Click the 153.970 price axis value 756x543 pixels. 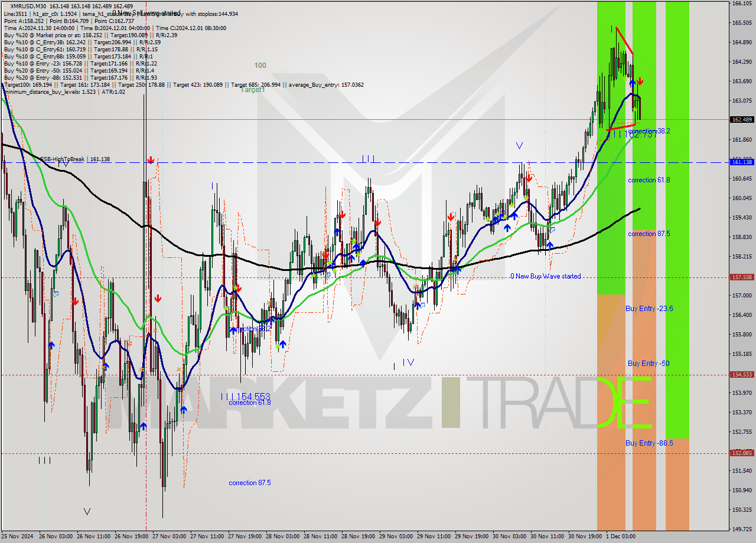click(x=742, y=392)
